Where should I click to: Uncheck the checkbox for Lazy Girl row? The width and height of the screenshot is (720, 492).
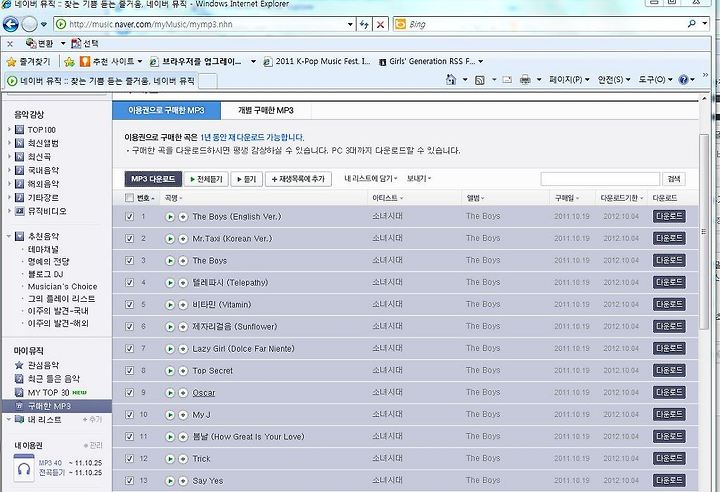[x=129, y=349]
